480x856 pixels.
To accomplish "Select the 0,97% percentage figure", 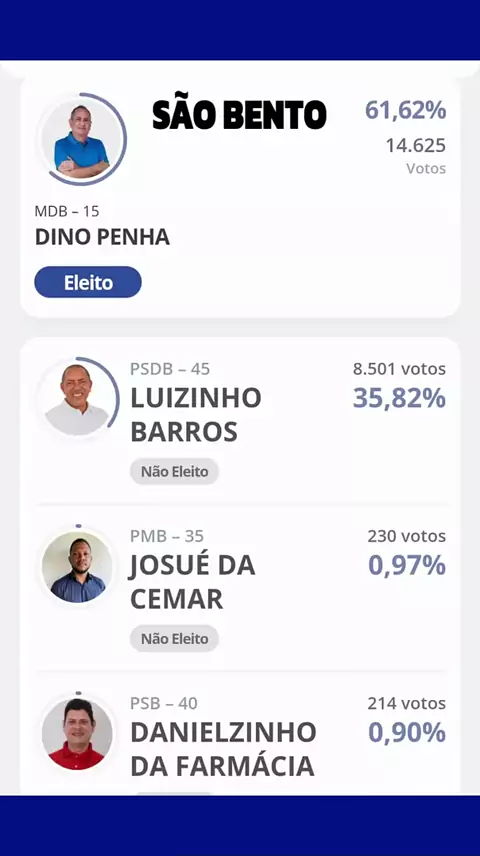I will pyautogui.click(x=407, y=565).
